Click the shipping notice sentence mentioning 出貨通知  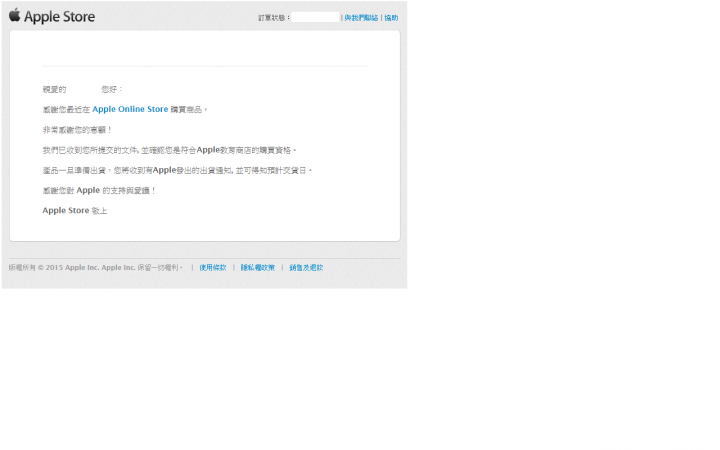[177, 170]
